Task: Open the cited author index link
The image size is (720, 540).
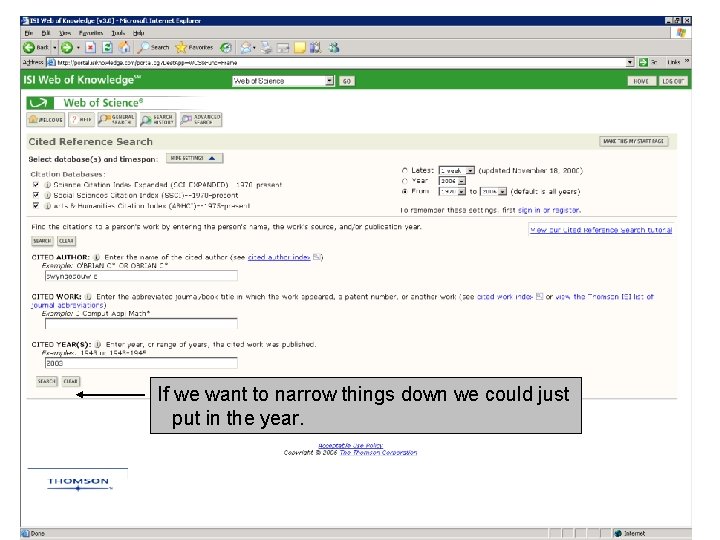Action: tap(279, 257)
